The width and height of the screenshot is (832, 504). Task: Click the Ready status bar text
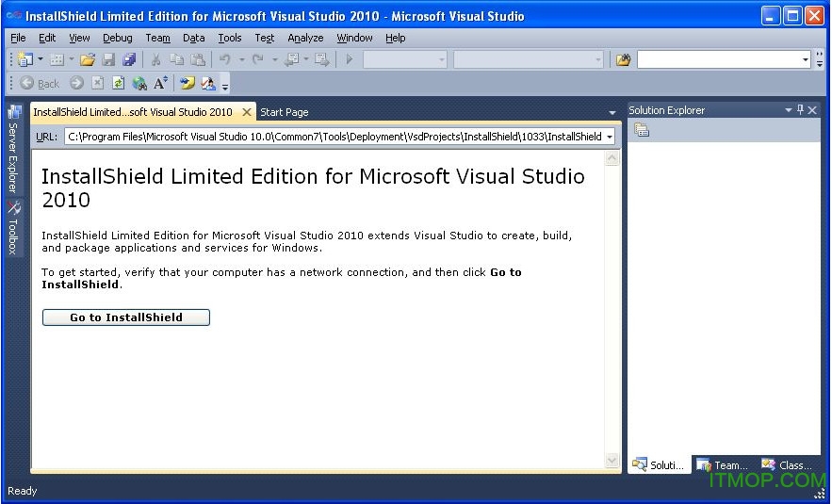23,491
